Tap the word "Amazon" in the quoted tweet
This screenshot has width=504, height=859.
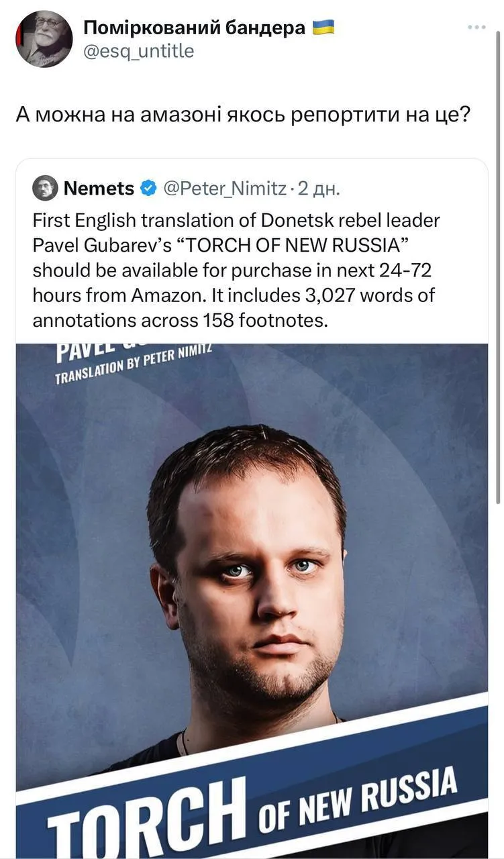166,295
